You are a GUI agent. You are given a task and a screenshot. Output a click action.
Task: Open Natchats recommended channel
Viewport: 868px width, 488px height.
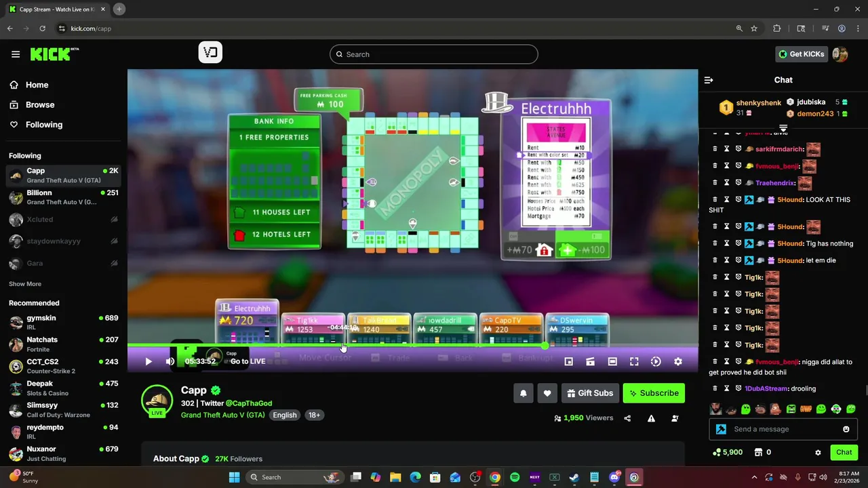point(64,344)
